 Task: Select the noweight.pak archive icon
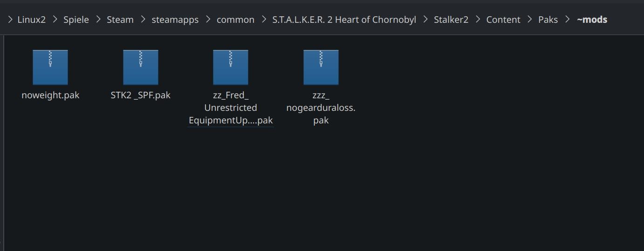coord(50,68)
